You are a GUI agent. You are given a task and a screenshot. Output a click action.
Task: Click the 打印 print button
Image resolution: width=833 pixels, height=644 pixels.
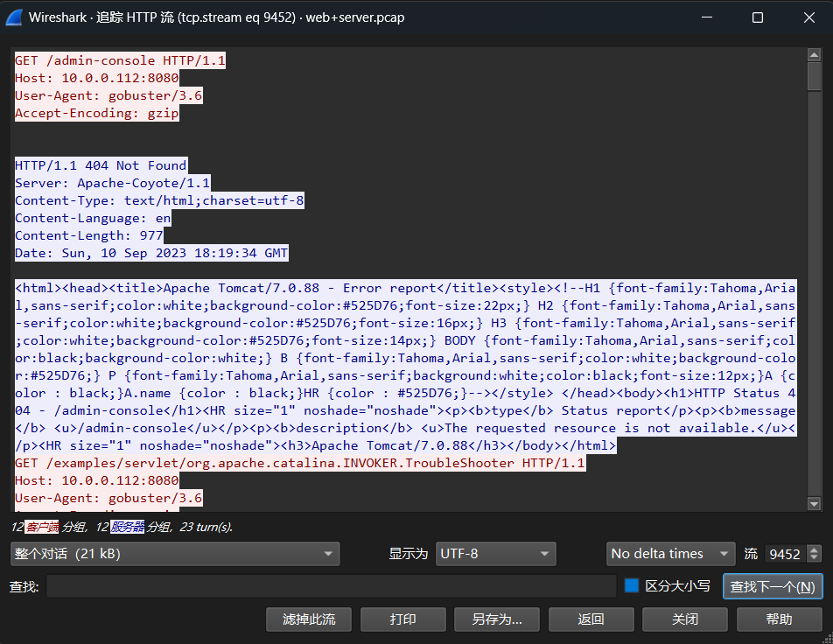point(402,619)
